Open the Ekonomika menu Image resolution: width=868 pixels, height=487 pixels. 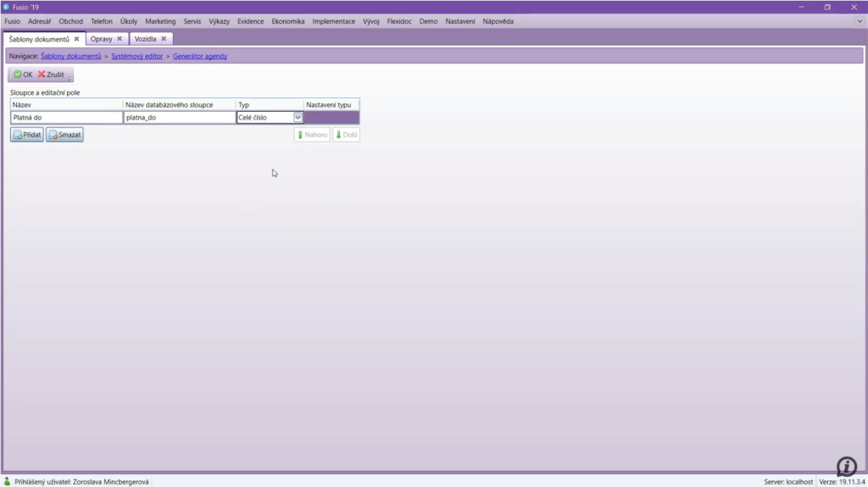pyautogui.click(x=287, y=21)
